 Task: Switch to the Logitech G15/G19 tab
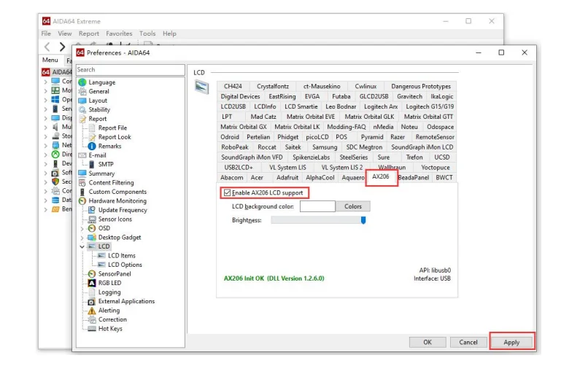[430, 106]
